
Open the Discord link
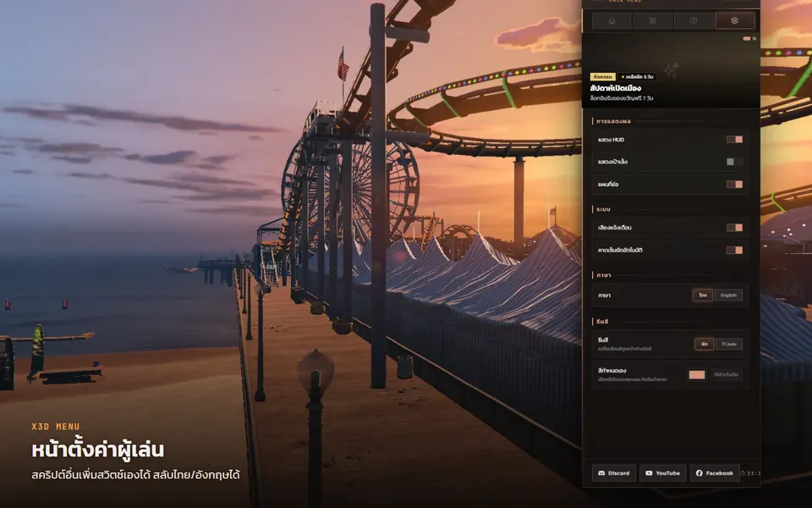point(614,473)
